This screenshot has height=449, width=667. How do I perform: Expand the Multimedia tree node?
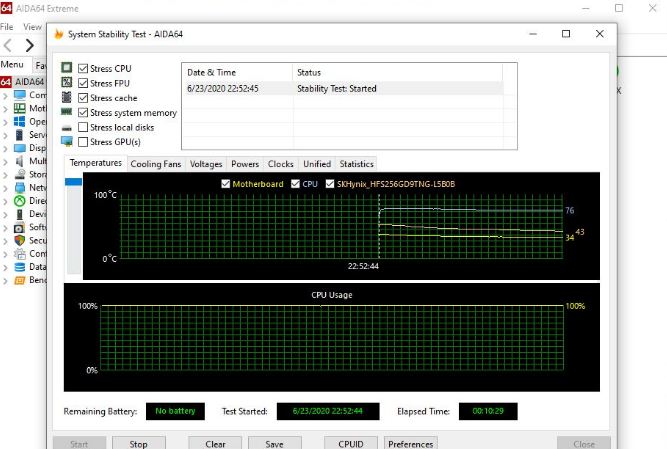pyautogui.click(x=5, y=162)
